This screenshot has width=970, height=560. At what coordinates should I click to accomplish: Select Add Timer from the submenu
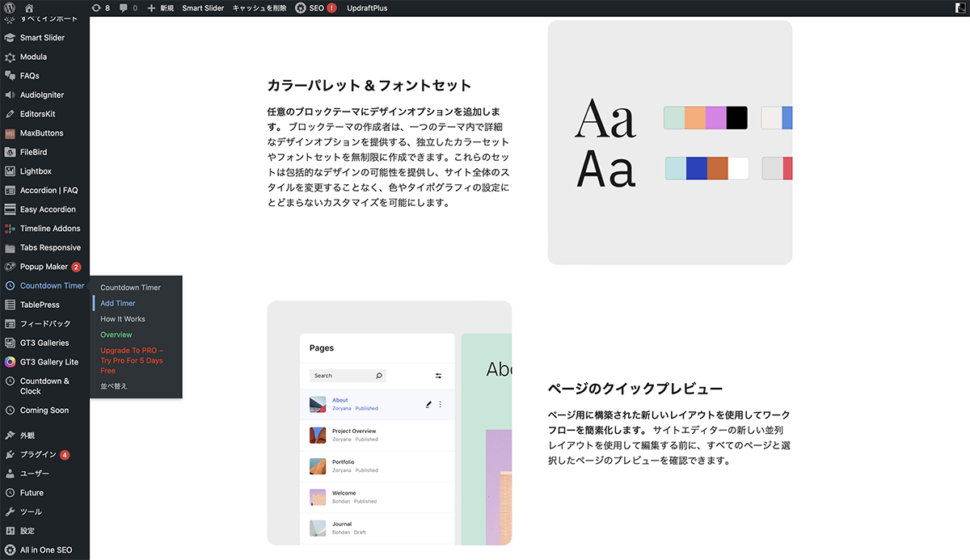coord(118,303)
